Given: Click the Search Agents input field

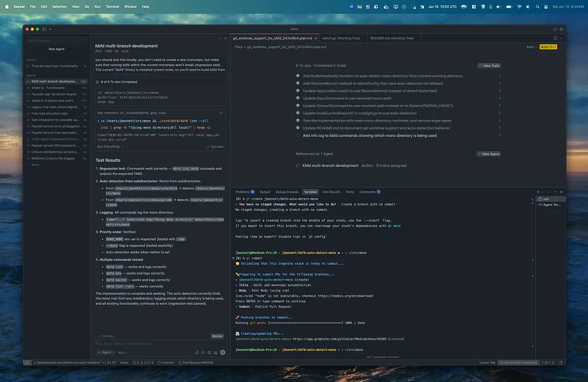Looking at the screenshot, I should click(x=56, y=41).
